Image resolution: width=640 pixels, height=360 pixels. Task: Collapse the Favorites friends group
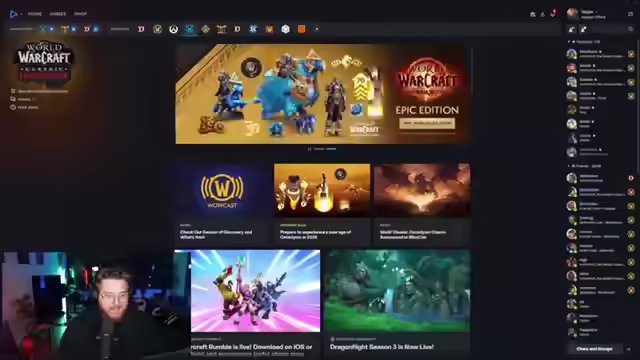point(584,42)
